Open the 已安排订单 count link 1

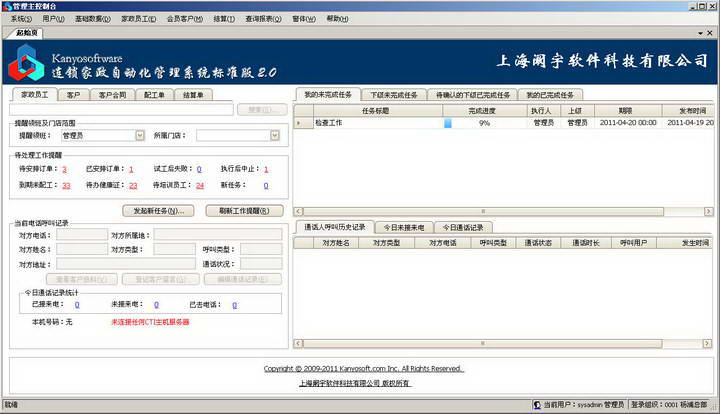coord(131,169)
